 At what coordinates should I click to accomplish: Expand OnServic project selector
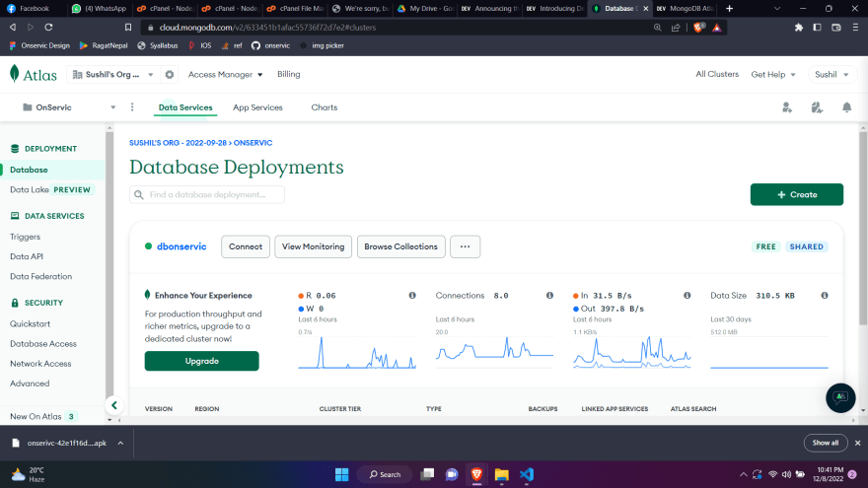[x=68, y=107]
